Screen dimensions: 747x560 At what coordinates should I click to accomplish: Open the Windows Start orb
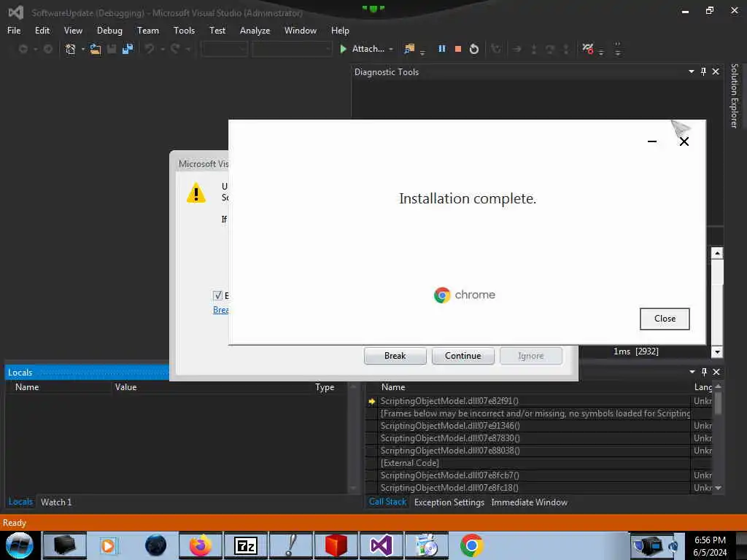[x=20, y=545]
